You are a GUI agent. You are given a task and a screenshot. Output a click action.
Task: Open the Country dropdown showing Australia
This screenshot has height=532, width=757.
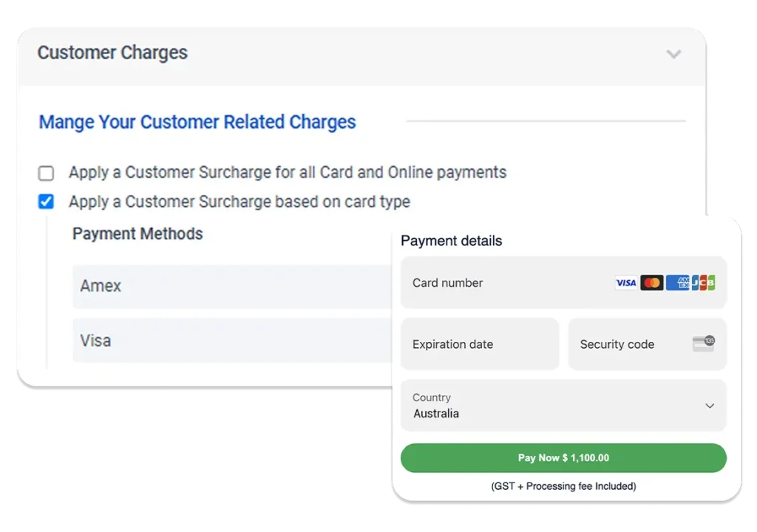(563, 406)
